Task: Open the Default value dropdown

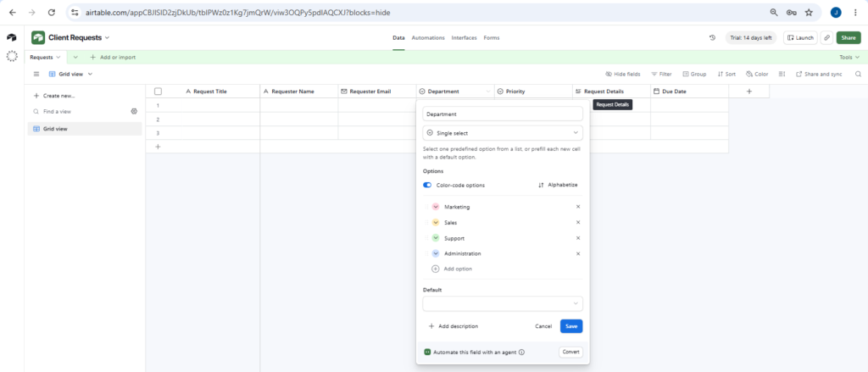Action: point(503,303)
